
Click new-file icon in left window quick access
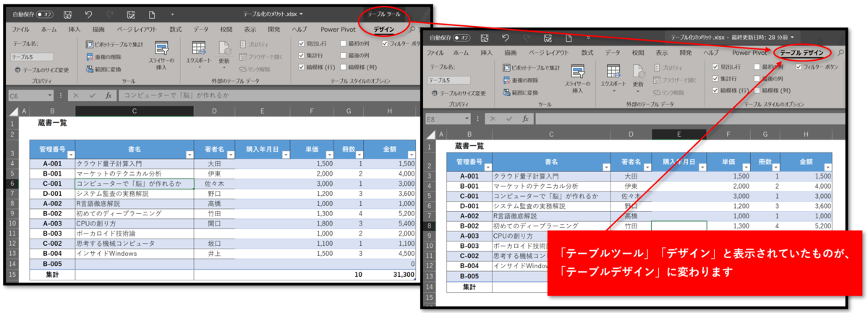click(151, 14)
